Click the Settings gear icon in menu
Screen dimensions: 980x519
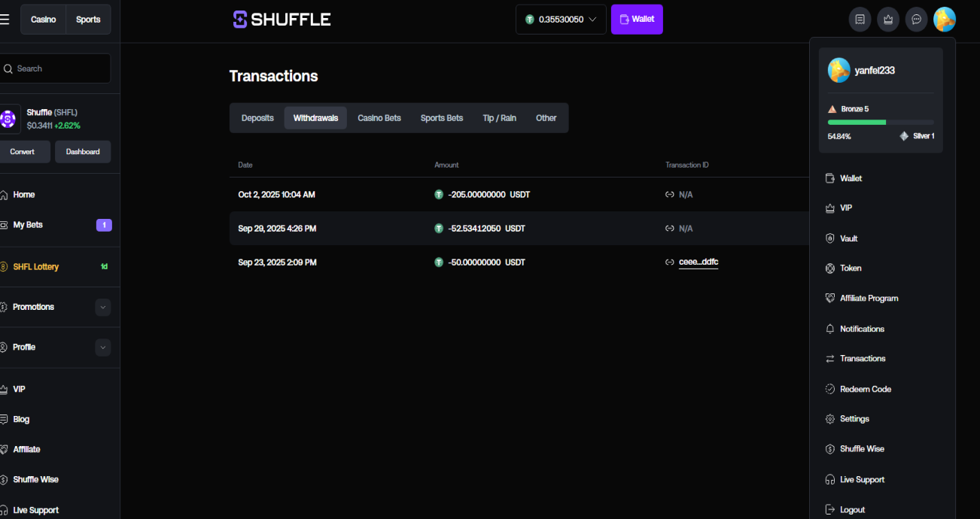click(830, 419)
